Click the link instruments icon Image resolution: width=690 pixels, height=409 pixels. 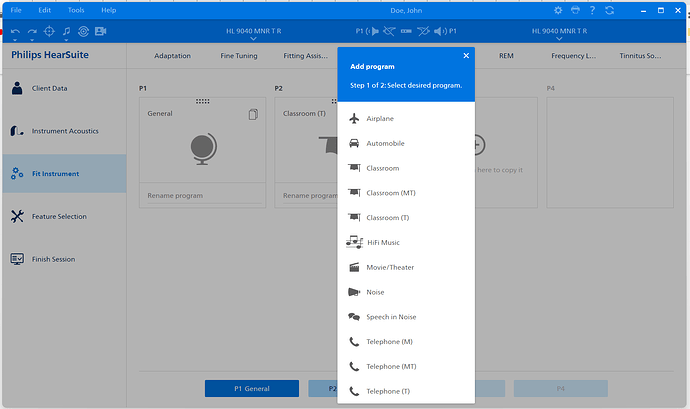click(x=406, y=31)
